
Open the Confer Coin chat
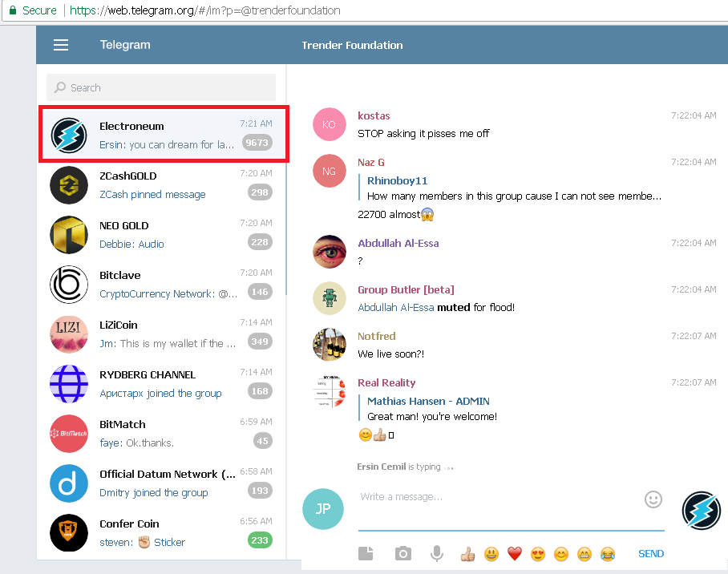[x=161, y=532]
